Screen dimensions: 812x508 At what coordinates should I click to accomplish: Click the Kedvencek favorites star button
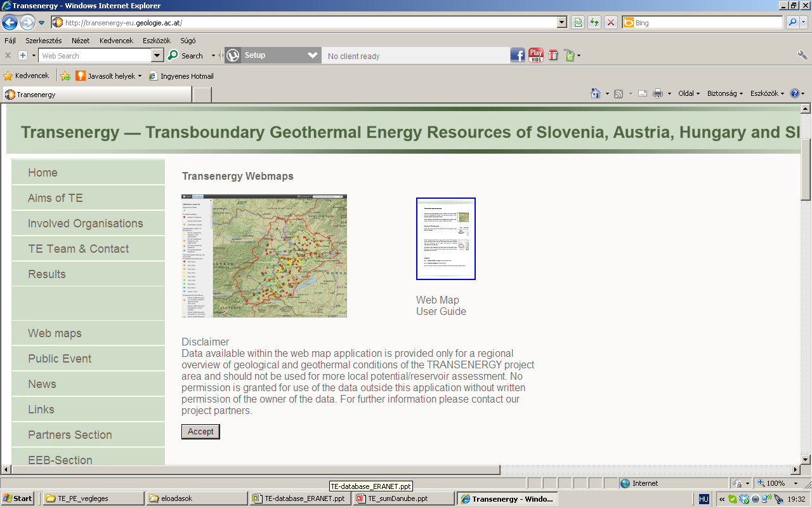point(26,76)
